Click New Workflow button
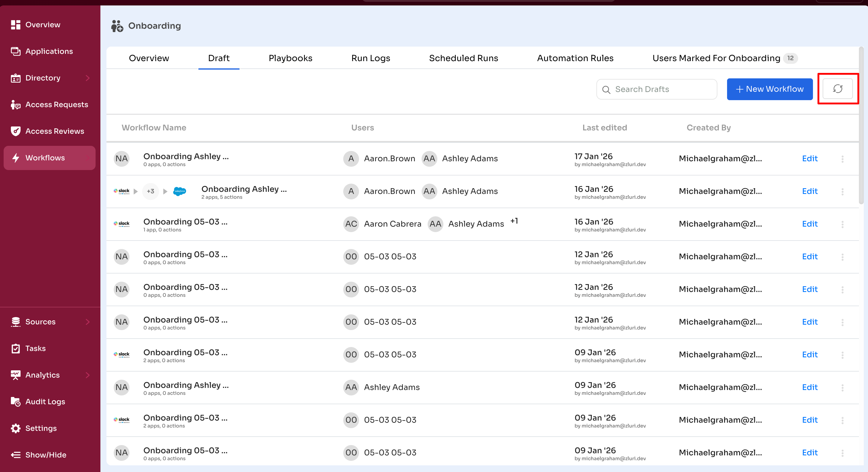Screen dimensions: 868x472 pos(770,89)
